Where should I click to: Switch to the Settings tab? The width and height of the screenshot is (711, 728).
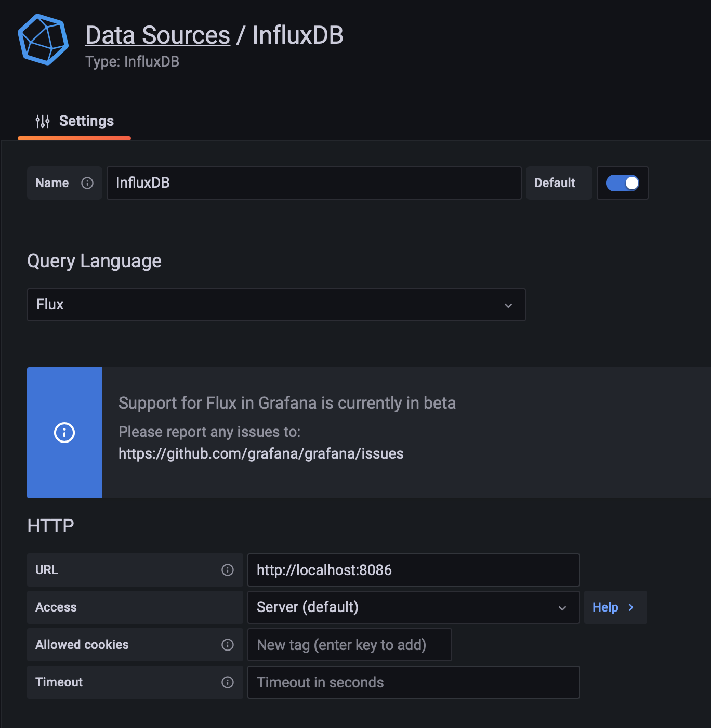pyautogui.click(x=86, y=121)
